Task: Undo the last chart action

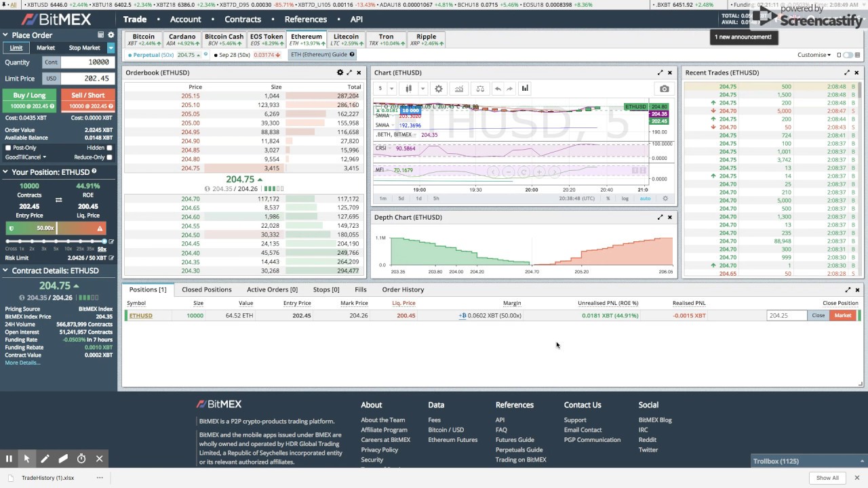Action: click(x=498, y=89)
